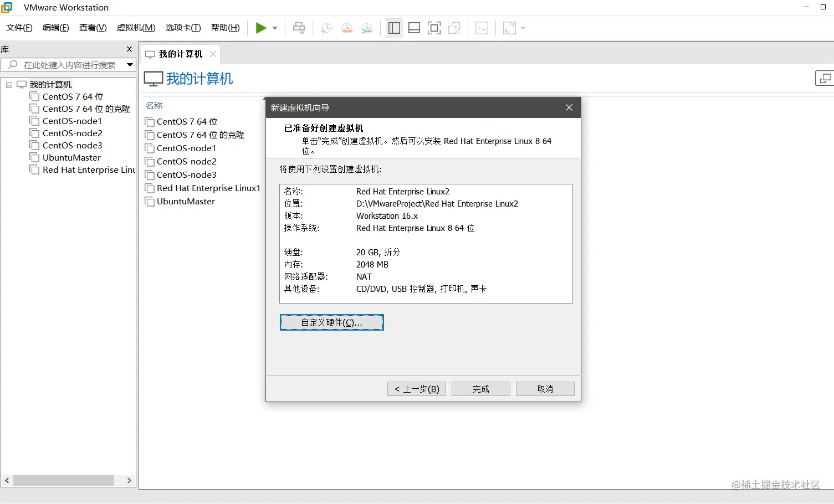This screenshot has width=834, height=504.
Task: Click the large monitor icon beside 我的计算机 heading
Action: pos(154,79)
